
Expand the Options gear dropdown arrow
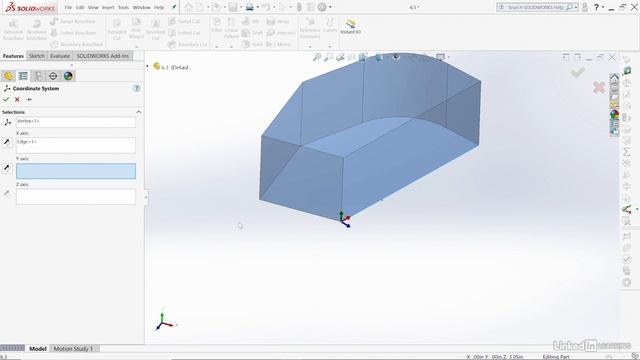[330, 7]
